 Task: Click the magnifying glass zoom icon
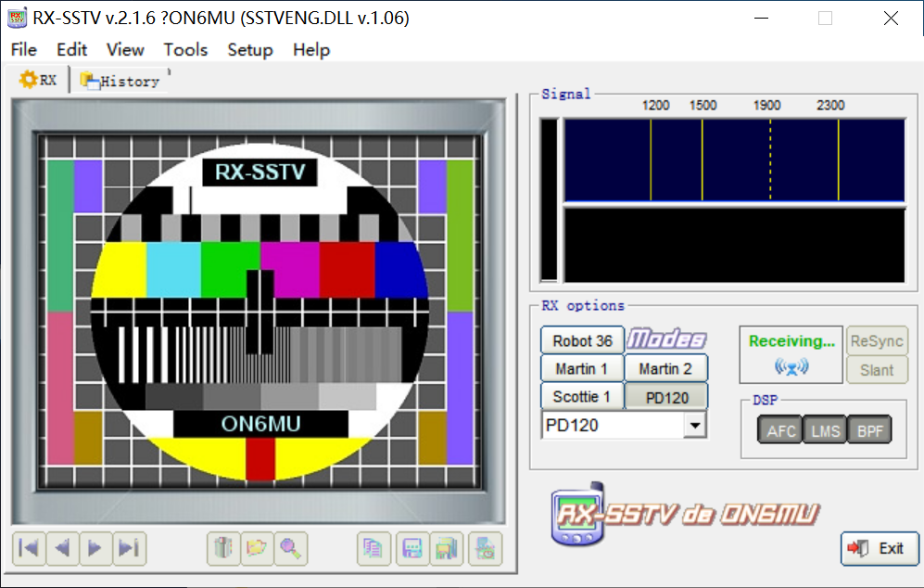[x=290, y=548]
